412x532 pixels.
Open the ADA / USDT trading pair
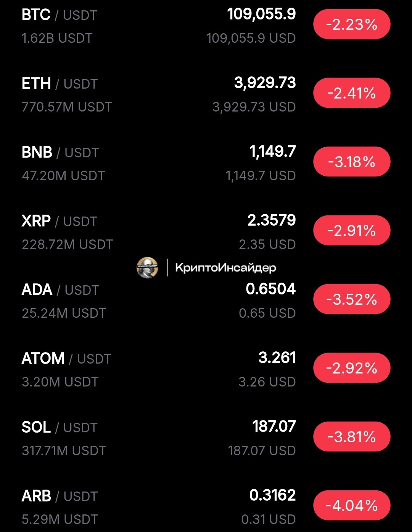pos(60,290)
